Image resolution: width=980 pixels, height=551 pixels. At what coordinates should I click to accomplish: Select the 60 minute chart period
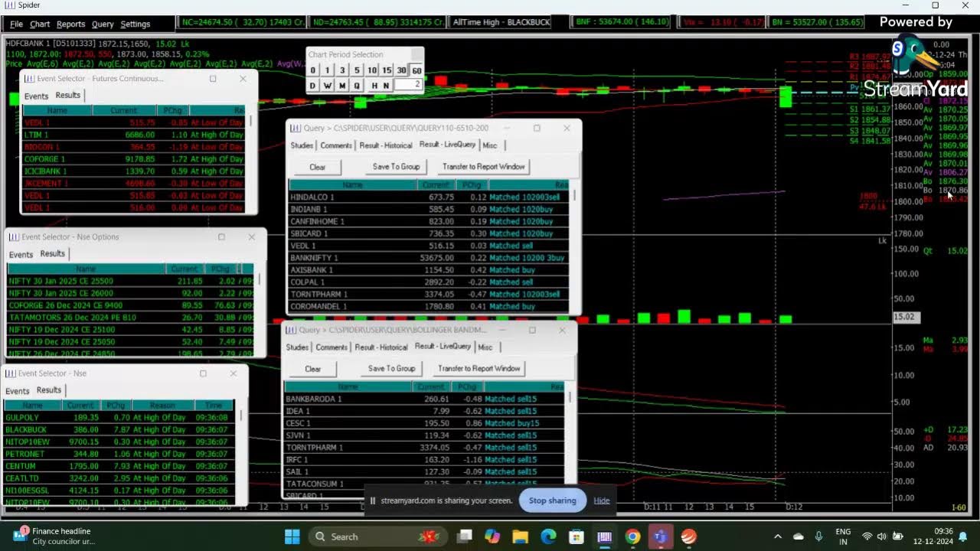[416, 70]
